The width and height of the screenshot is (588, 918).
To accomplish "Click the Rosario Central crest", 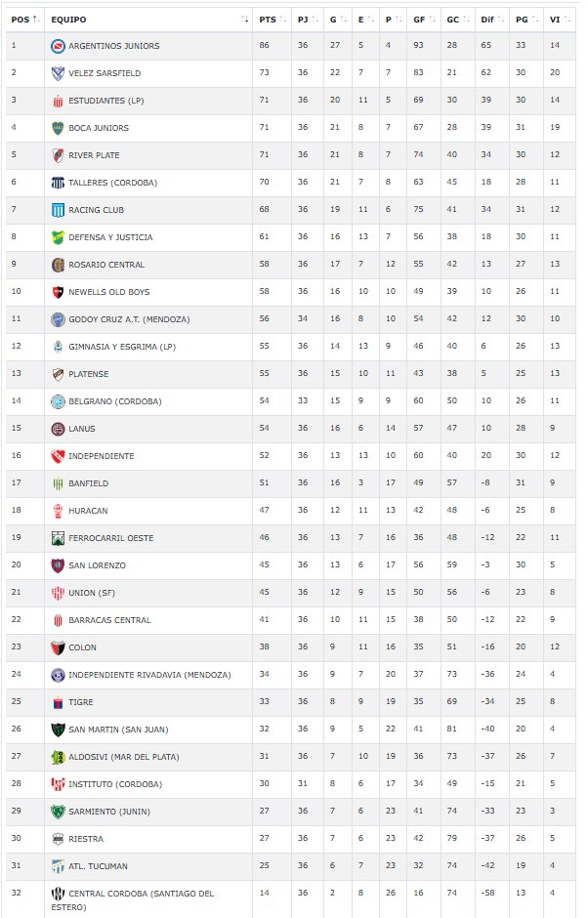I will point(58,265).
